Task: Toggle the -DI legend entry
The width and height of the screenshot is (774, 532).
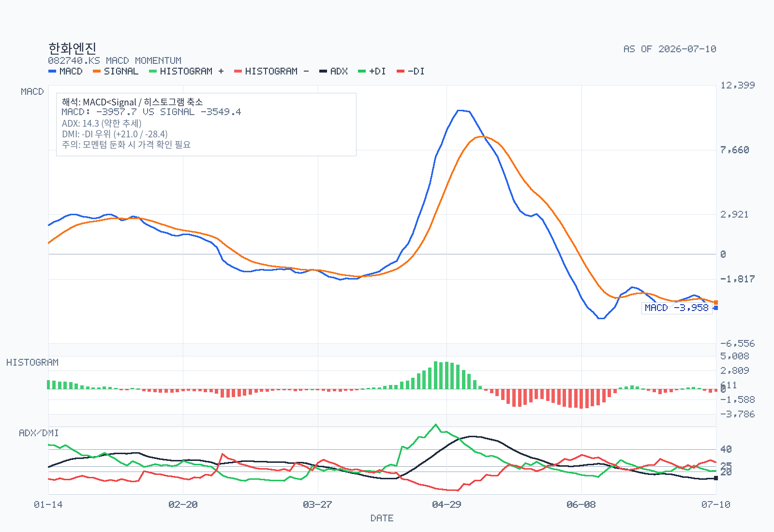Action: pos(411,71)
